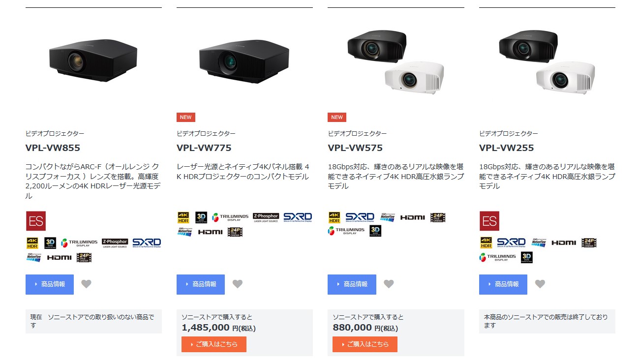
Task: View 商品情報 for VPL-VW575
Action: [x=352, y=284]
